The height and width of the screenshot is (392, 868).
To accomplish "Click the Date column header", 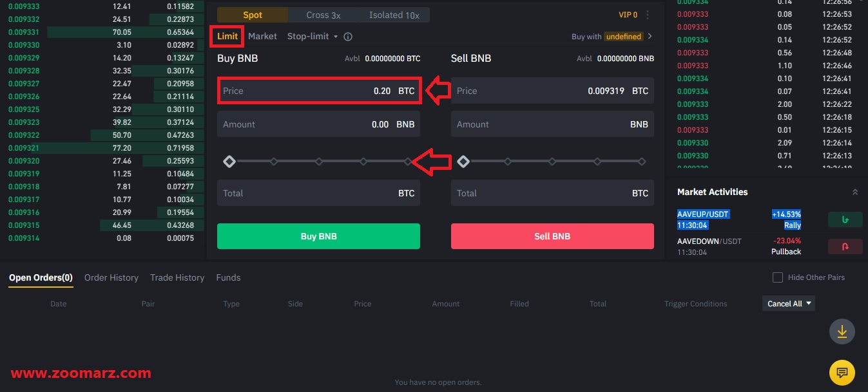I will coord(58,304).
